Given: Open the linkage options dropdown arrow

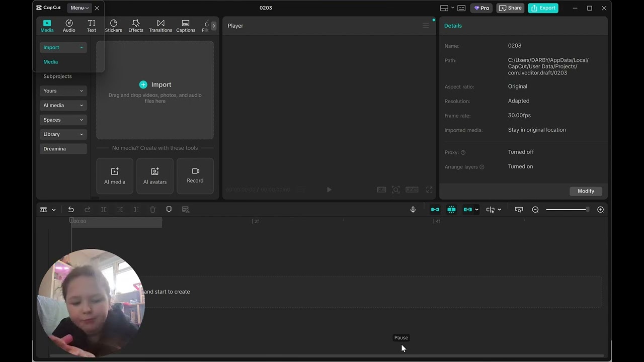Looking at the screenshot, I should pyautogui.click(x=477, y=210).
